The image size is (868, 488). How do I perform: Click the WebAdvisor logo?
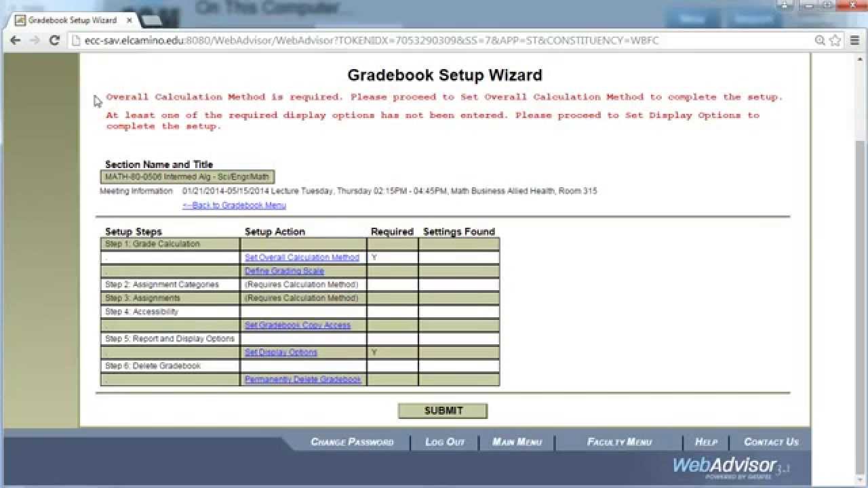click(x=731, y=466)
